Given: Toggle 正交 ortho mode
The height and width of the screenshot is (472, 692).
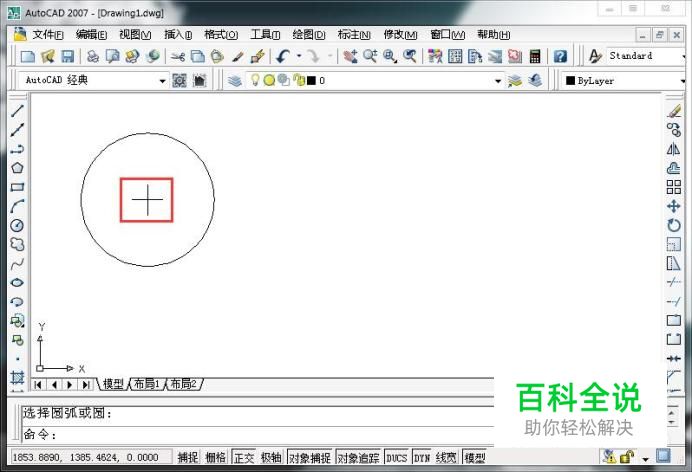Looking at the screenshot, I should (244, 457).
